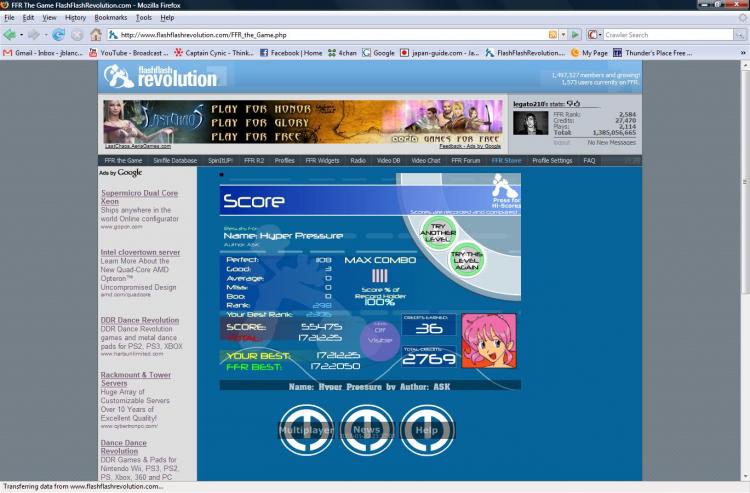This screenshot has width=750, height=493.
Task: Click the News round button
Action: click(x=367, y=430)
